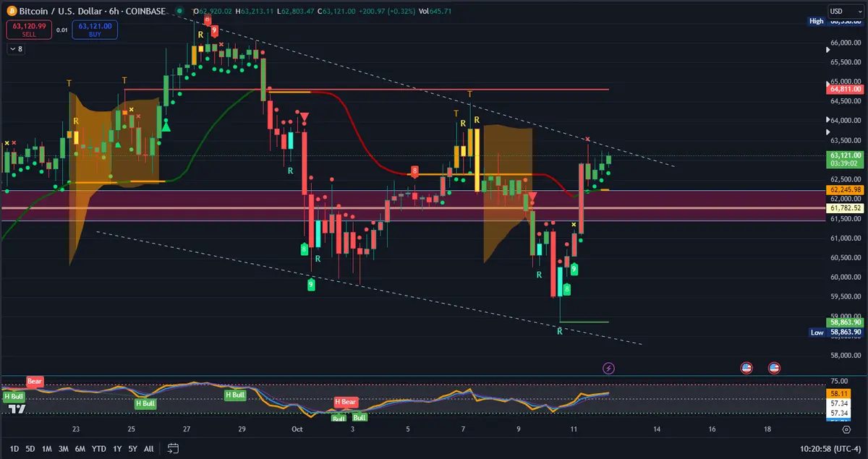Click the orange Bitcoin logo icon

[x=11, y=11]
